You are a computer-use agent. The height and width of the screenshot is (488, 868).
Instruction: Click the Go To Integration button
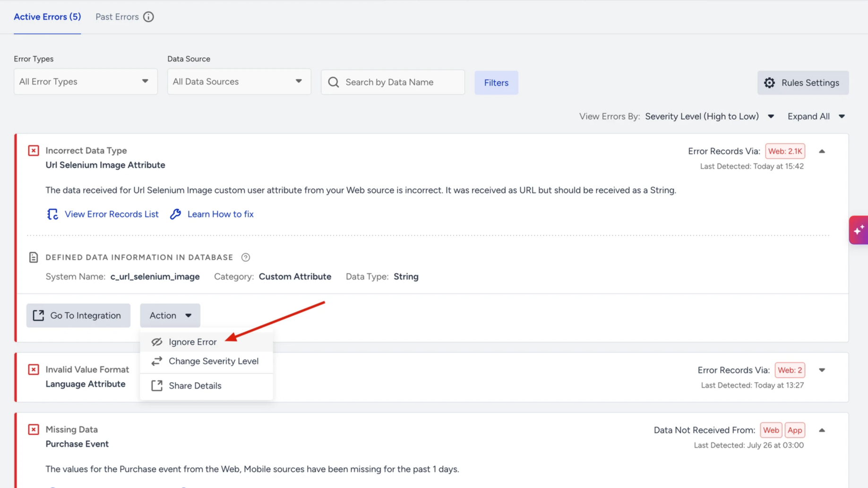tap(78, 316)
